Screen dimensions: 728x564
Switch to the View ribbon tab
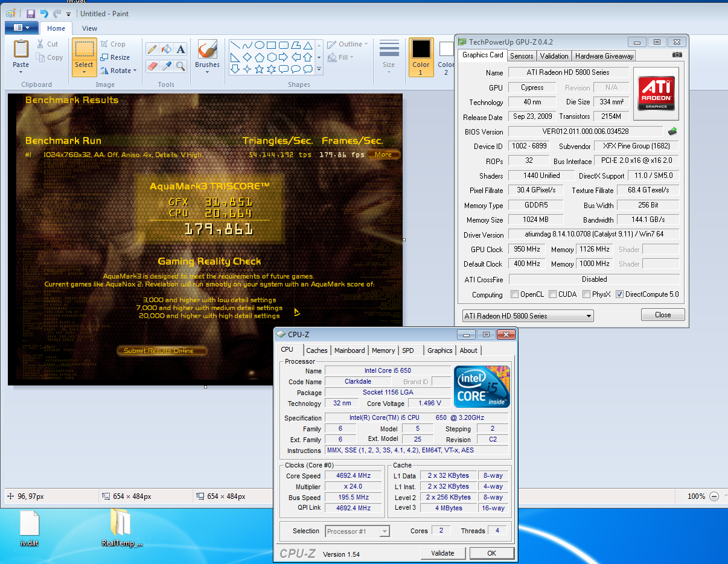click(x=89, y=28)
